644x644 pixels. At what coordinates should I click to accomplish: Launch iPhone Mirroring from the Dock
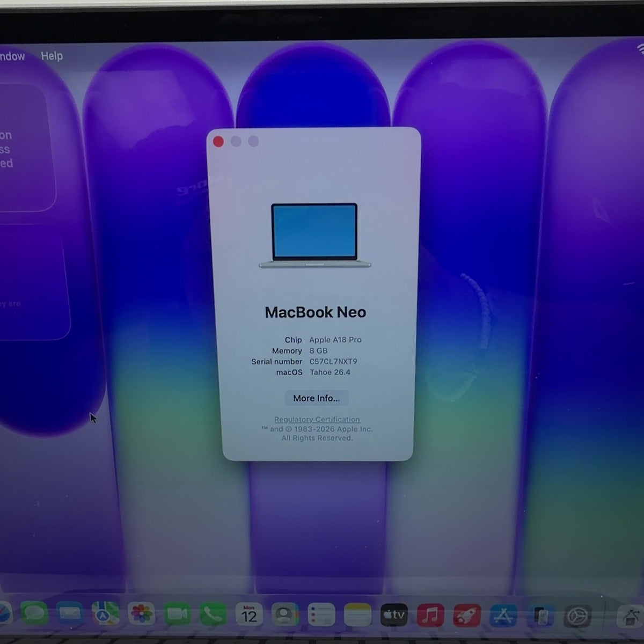coord(540,616)
